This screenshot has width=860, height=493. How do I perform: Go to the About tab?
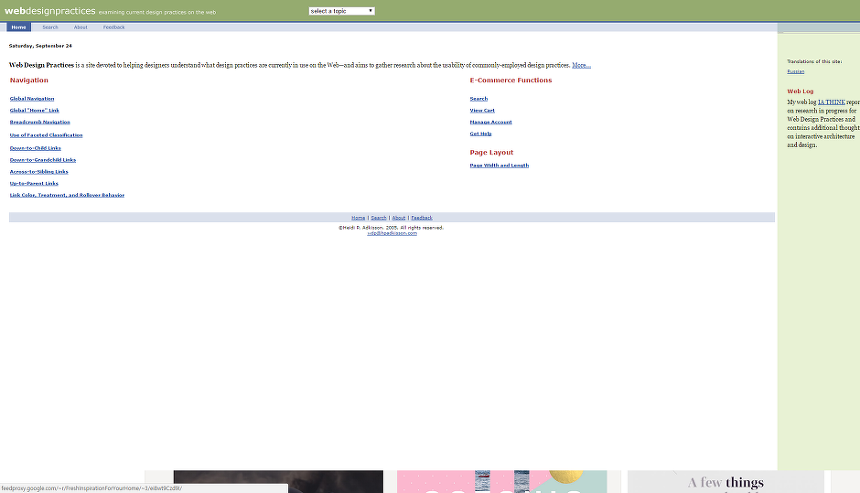pyautogui.click(x=80, y=27)
